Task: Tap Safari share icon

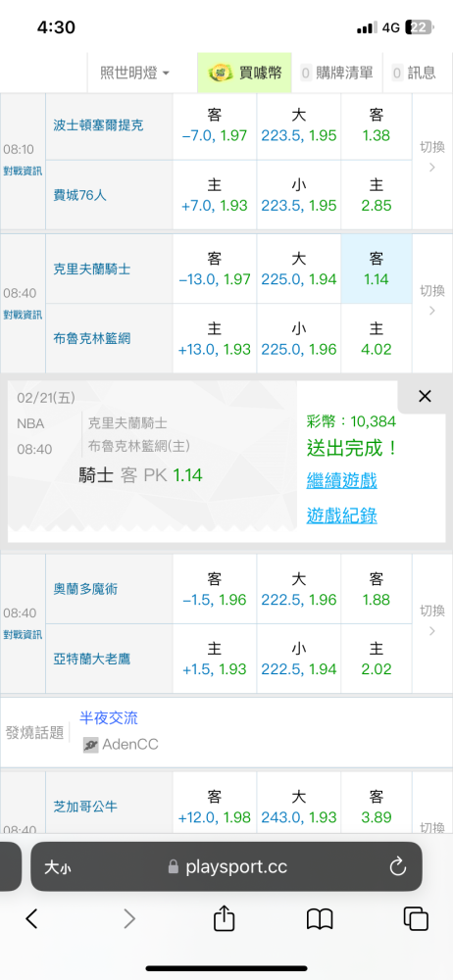Action: pos(224,919)
